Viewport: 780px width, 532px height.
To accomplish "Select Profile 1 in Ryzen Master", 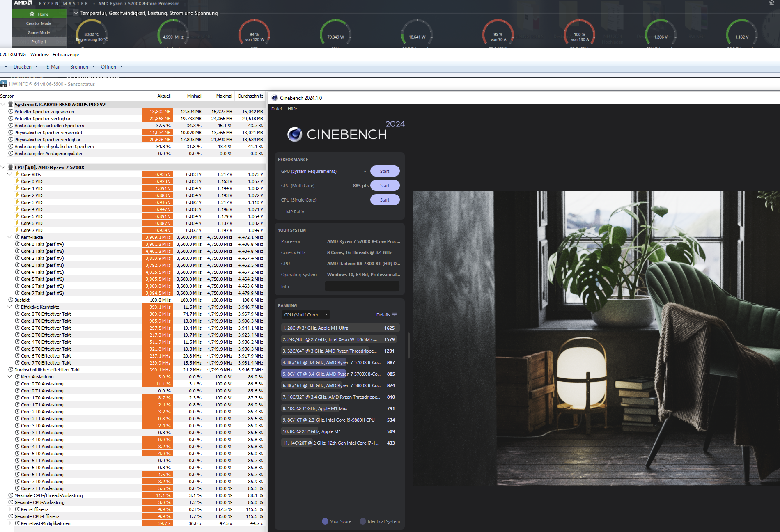I will click(x=39, y=42).
